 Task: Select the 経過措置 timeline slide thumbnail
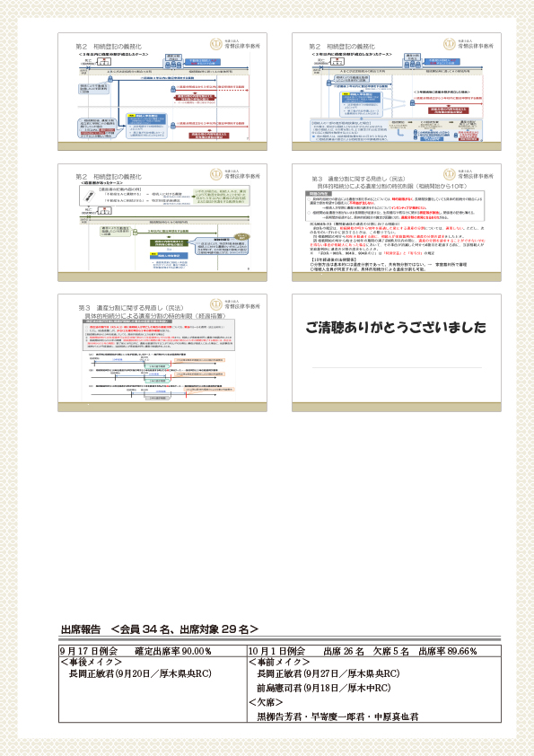[162, 353]
